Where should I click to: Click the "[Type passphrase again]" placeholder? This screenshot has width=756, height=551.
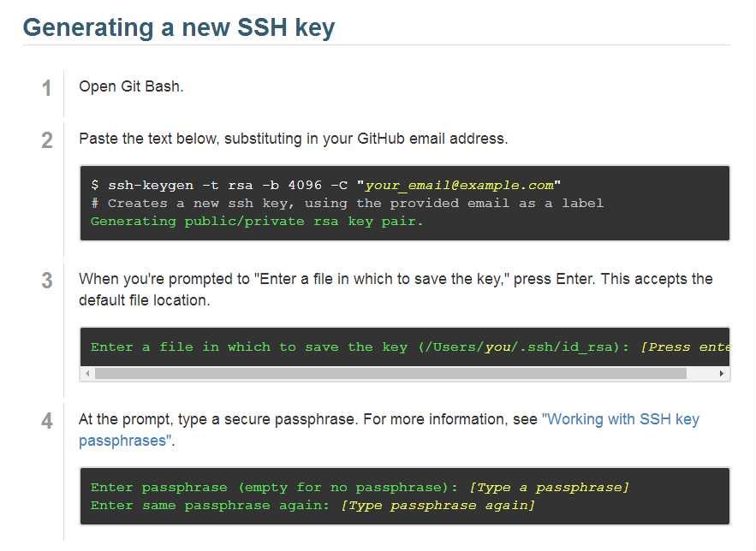coord(438,506)
